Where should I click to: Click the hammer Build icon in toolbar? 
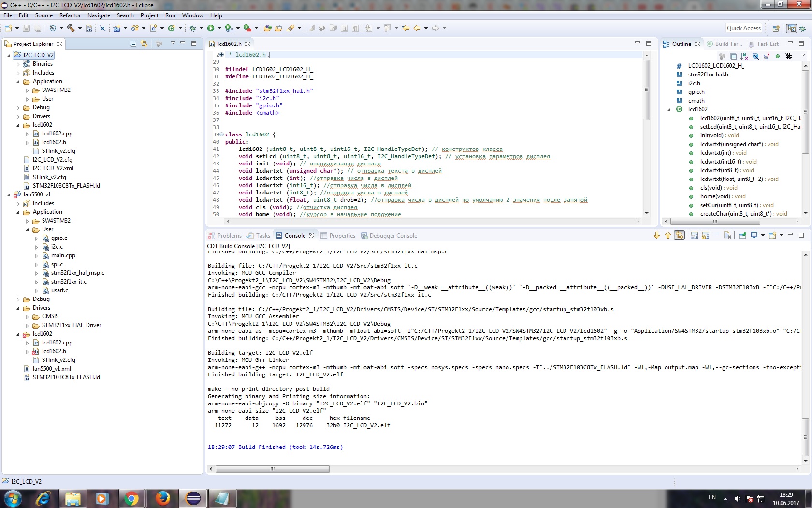[x=71, y=28]
